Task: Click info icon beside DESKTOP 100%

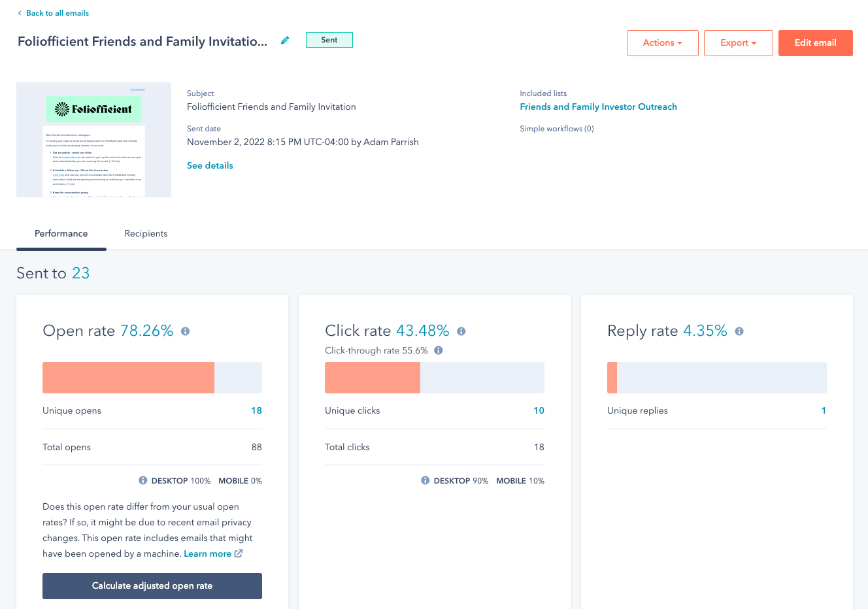Action: coord(143,480)
